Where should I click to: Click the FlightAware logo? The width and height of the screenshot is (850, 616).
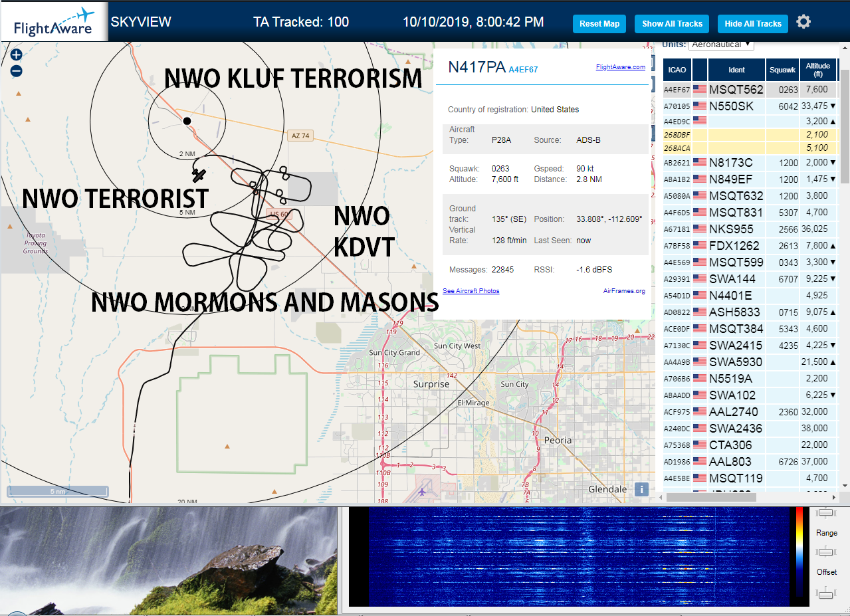click(54, 22)
